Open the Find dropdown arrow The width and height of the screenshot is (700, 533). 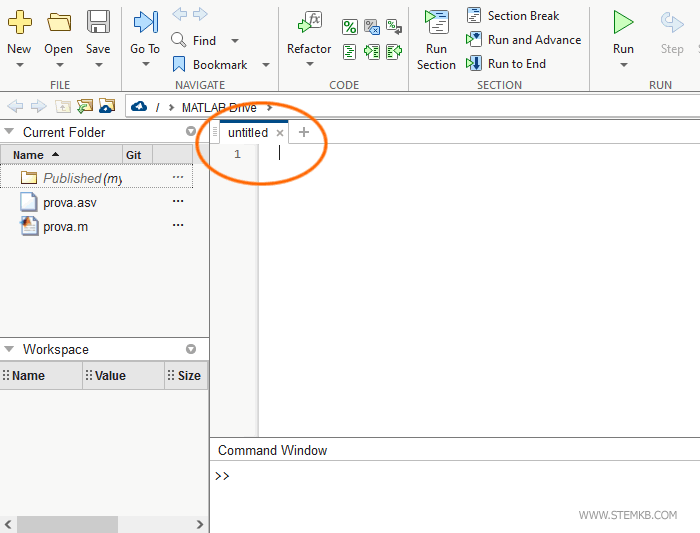(235, 41)
